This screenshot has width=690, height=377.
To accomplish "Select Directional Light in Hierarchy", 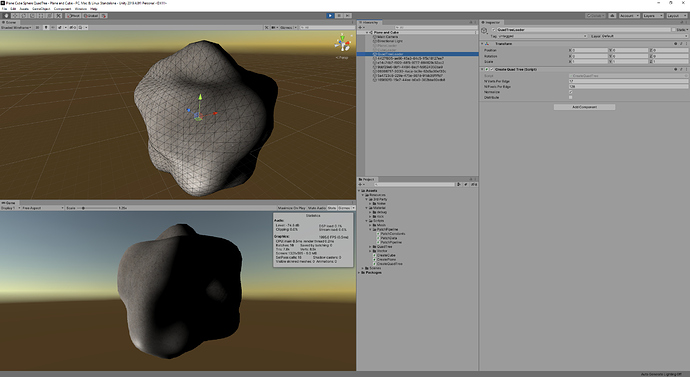I will [x=389, y=41].
